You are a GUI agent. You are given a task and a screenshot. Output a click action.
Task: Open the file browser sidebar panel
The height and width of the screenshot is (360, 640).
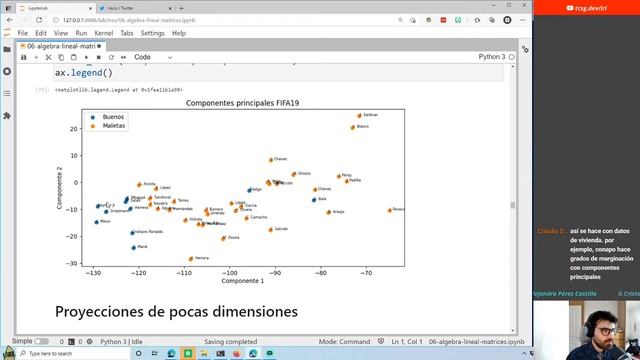(7, 49)
